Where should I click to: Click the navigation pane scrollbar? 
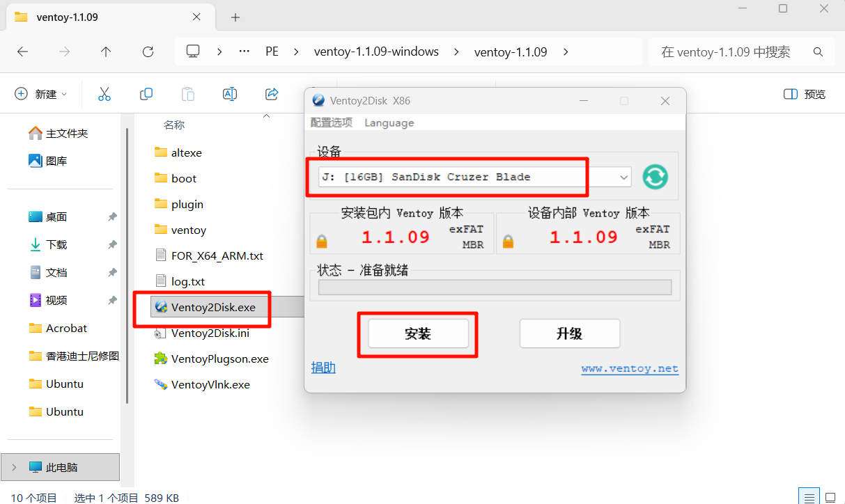pyautogui.click(x=126, y=265)
